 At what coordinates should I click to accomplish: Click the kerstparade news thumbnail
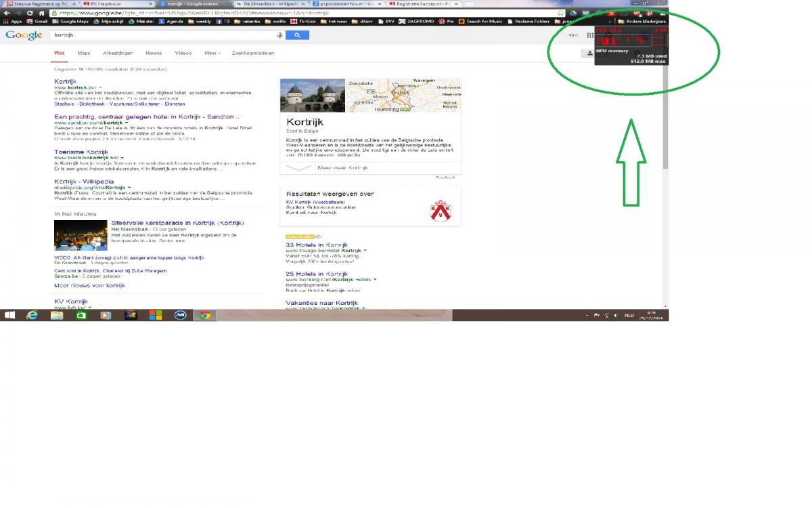click(81, 235)
